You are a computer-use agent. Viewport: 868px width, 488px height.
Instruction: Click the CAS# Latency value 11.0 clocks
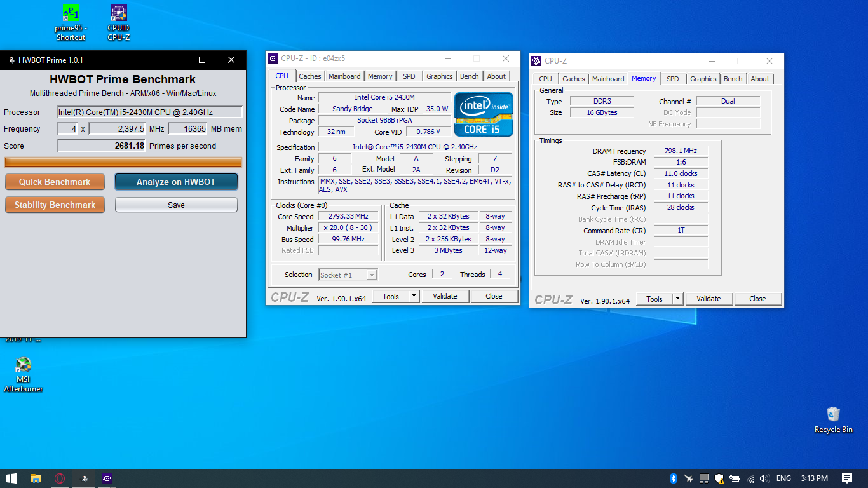tap(681, 173)
